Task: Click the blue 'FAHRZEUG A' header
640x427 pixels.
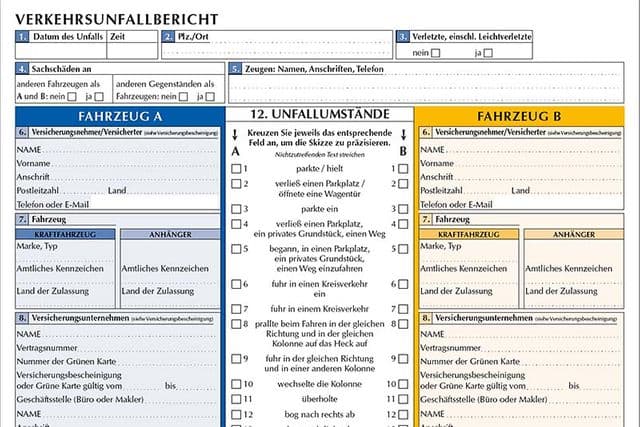Action: click(120, 116)
